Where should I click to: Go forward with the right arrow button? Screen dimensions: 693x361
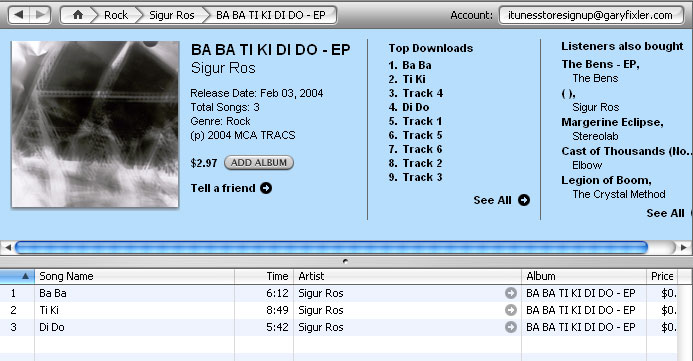click(x=40, y=15)
